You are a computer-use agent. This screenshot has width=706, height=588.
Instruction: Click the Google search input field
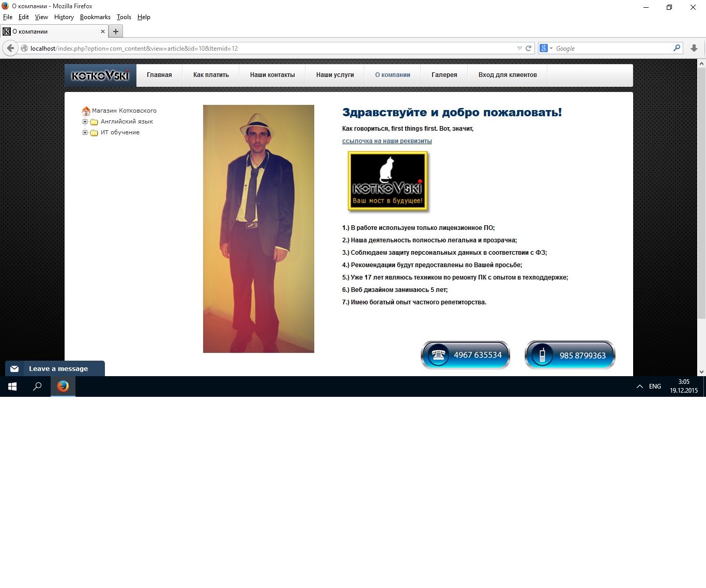(613, 48)
